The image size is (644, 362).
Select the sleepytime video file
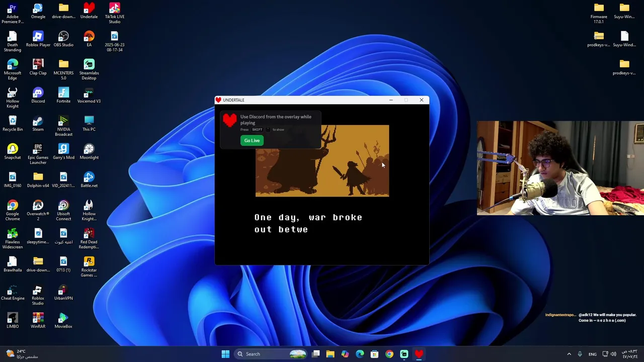tap(38, 236)
